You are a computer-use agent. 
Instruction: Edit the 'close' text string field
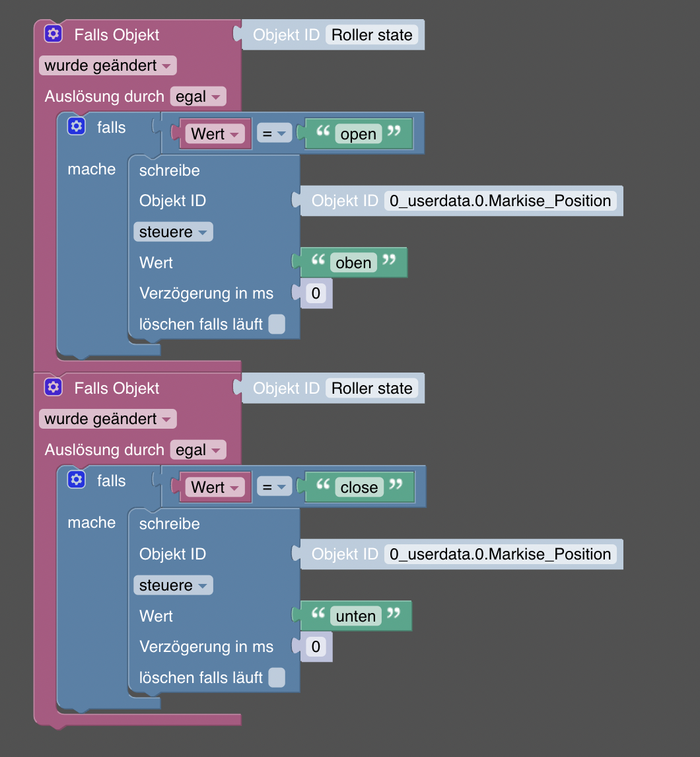click(359, 487)
